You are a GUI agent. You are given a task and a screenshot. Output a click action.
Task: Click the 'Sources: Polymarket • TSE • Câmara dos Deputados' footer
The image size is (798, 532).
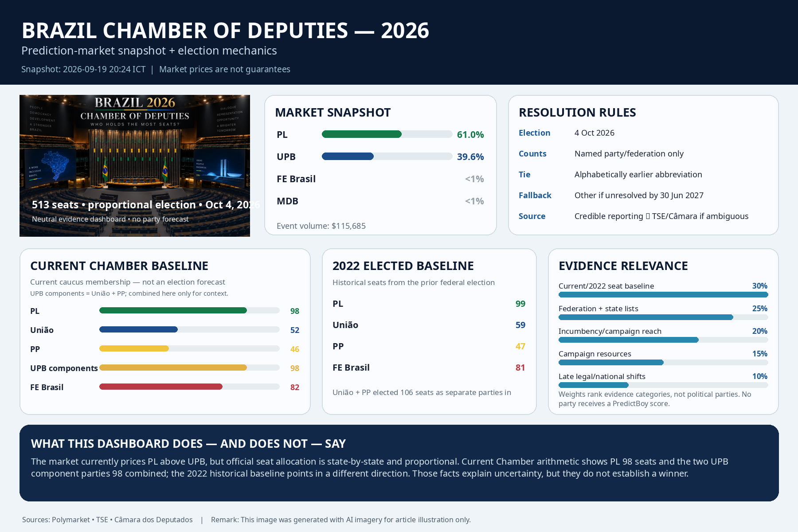tap(107, 520)
